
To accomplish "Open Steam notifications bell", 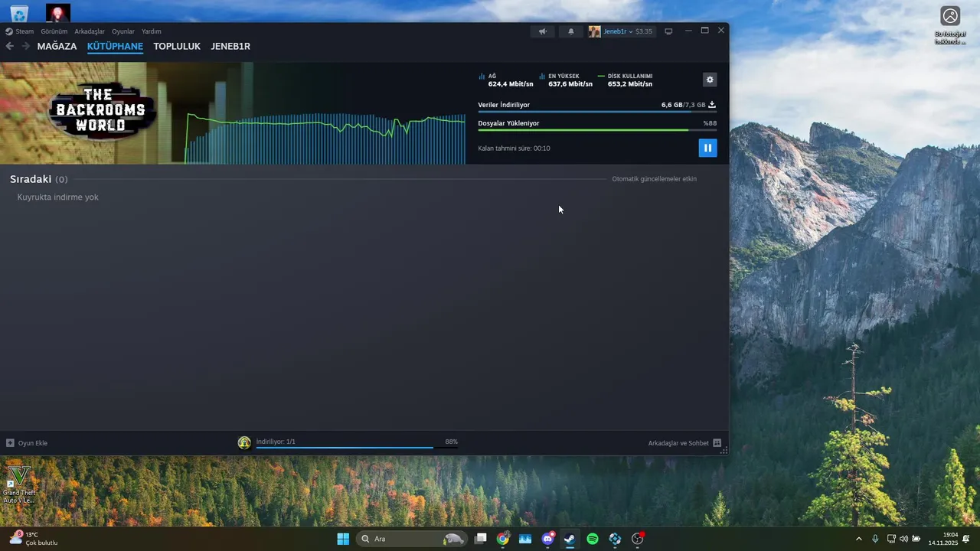I will [x=570, y=31].
